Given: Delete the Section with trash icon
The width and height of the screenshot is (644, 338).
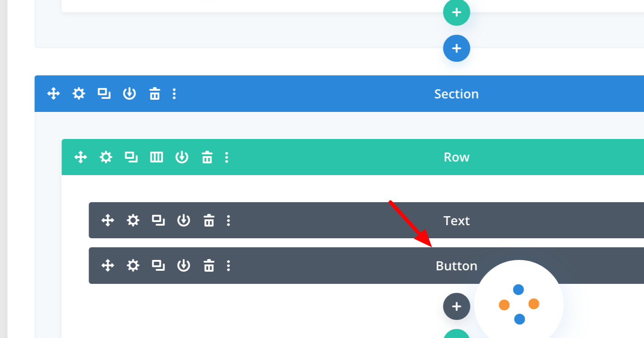Looking at the screenshot, I should point(155,94).
